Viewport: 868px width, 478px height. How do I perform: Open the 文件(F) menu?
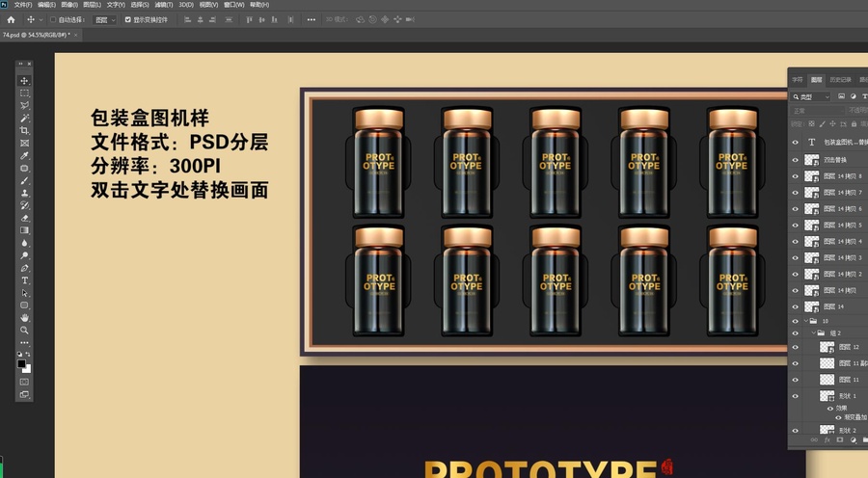pos(23,5)
